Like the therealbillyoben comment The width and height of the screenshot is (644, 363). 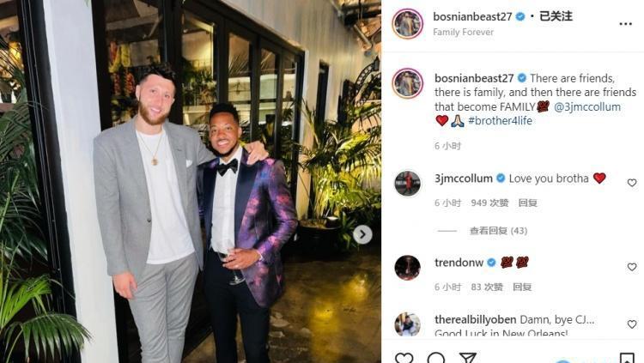[632, 324]
